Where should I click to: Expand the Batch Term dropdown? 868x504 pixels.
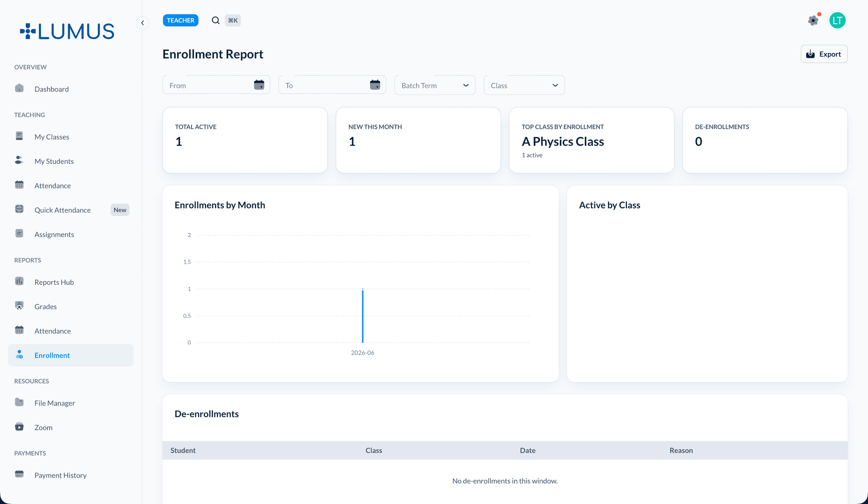click(x=435, y=85)
